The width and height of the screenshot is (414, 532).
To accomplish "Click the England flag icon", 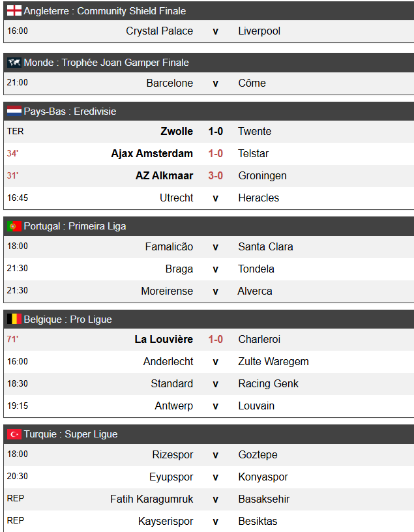I will click(x=14, y=11).
